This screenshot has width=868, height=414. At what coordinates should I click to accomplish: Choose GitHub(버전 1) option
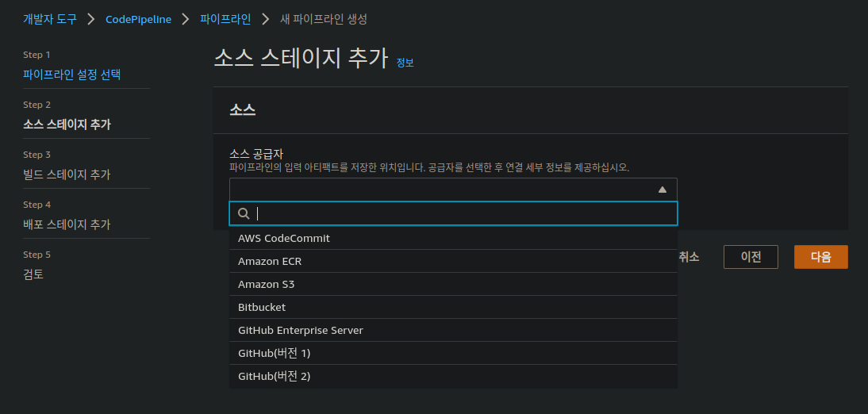tap(453, 353)
